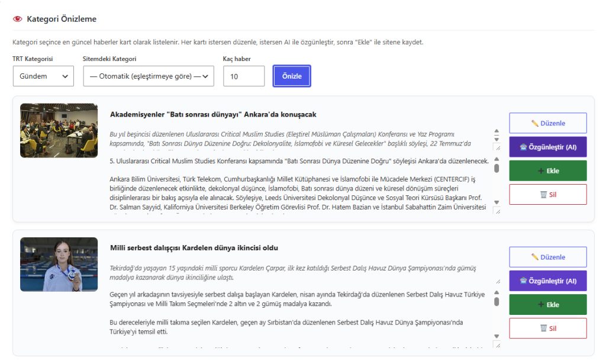
Task: Click the description "Kategori seçince en güncel haberler"
Action: coord(218,42)
